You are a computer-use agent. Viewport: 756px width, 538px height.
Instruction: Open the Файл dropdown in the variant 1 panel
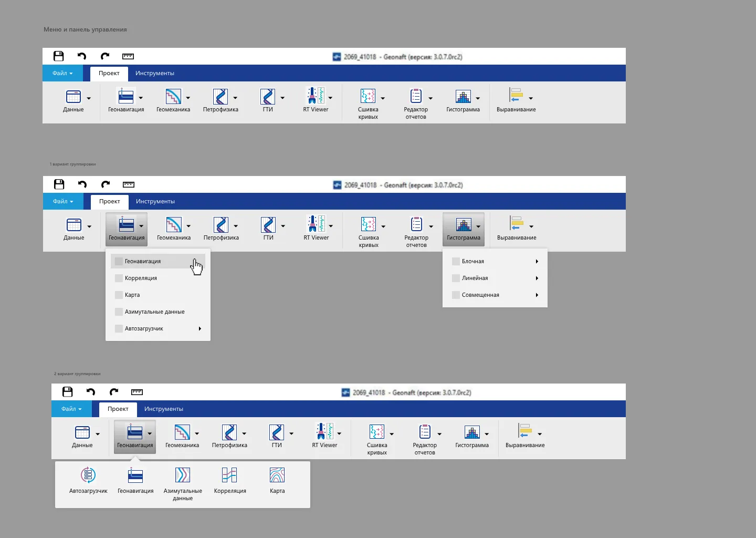click(63, 201)
